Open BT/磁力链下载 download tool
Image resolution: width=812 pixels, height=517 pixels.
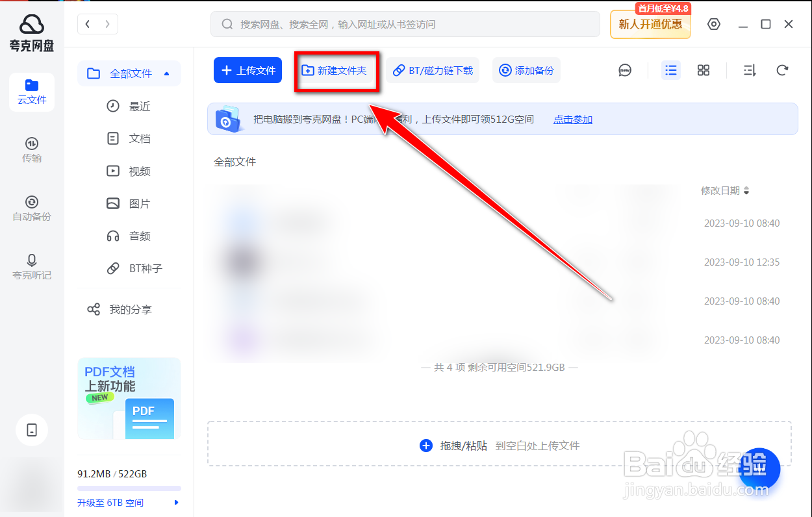(433, 70)
